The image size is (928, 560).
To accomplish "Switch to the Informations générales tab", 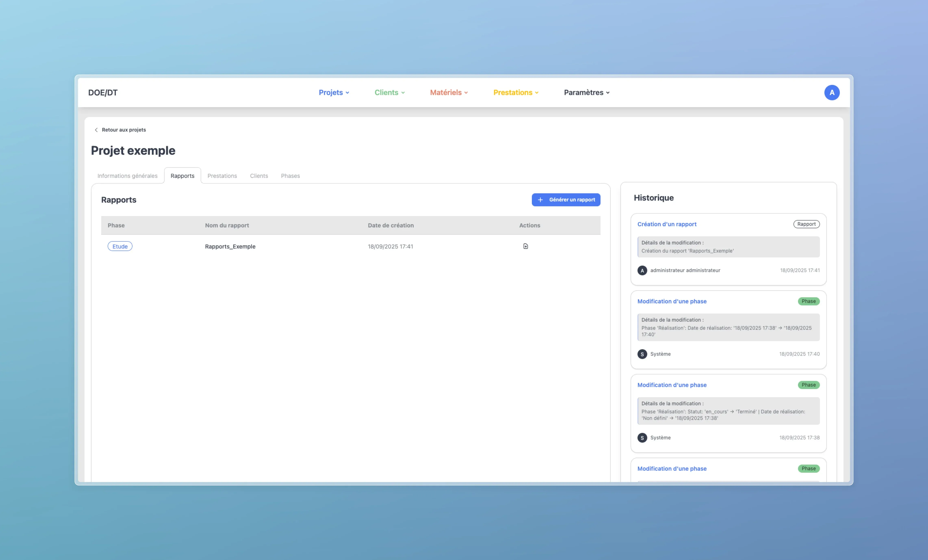I will click(x=127, y=176).
